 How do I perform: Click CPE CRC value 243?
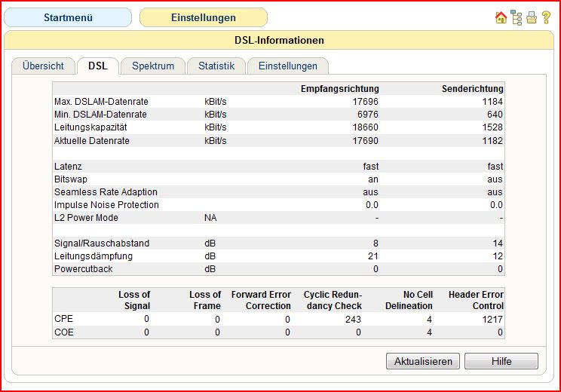[x=353, y=320]
